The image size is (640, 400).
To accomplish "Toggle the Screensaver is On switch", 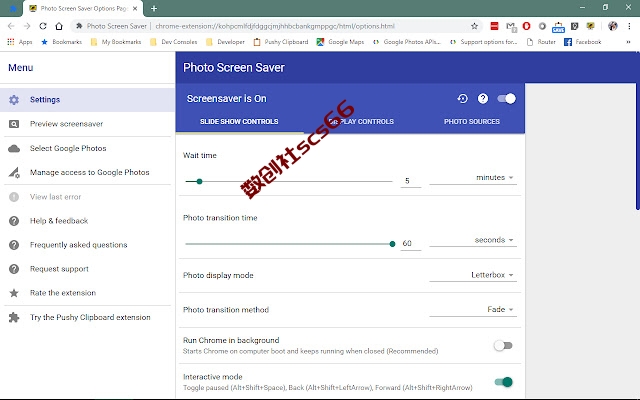I will (507, 98).
